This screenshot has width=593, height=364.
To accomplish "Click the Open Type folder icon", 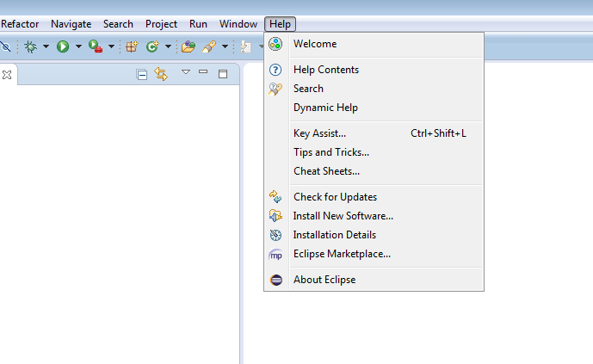I will click(x=188, y=46).
